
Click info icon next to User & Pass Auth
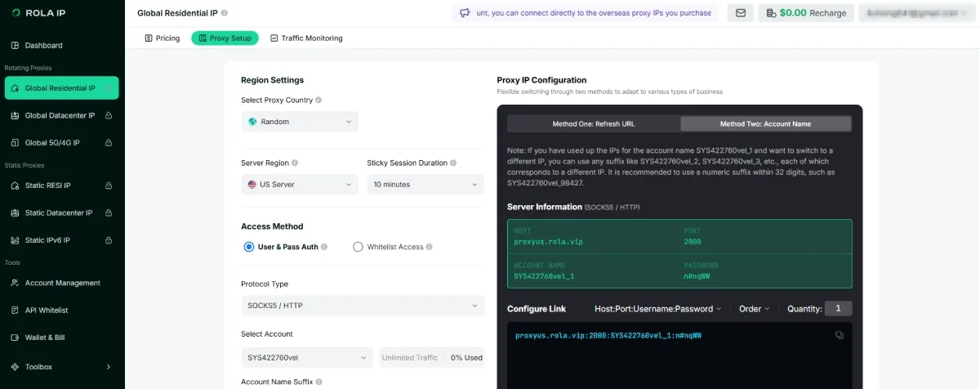coord(324,247)
